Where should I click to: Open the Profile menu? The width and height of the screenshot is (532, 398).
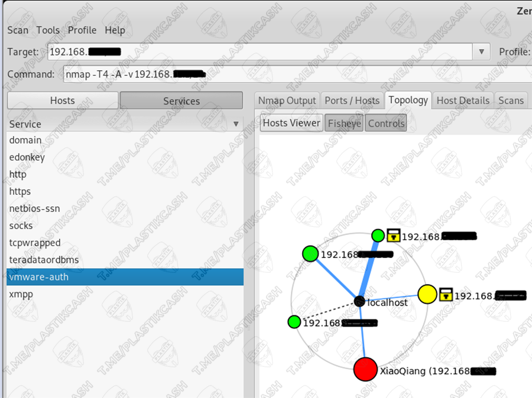(82, 30)
